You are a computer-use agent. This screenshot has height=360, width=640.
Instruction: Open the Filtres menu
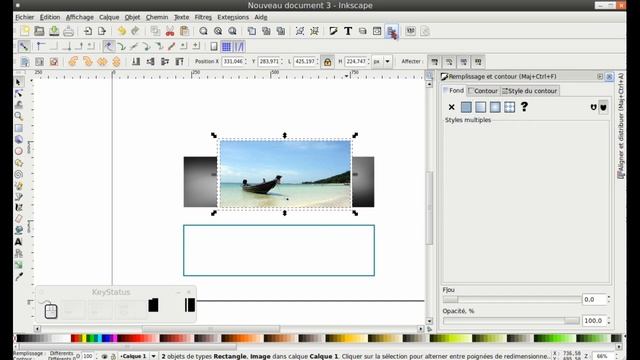(x=203, y=17)
